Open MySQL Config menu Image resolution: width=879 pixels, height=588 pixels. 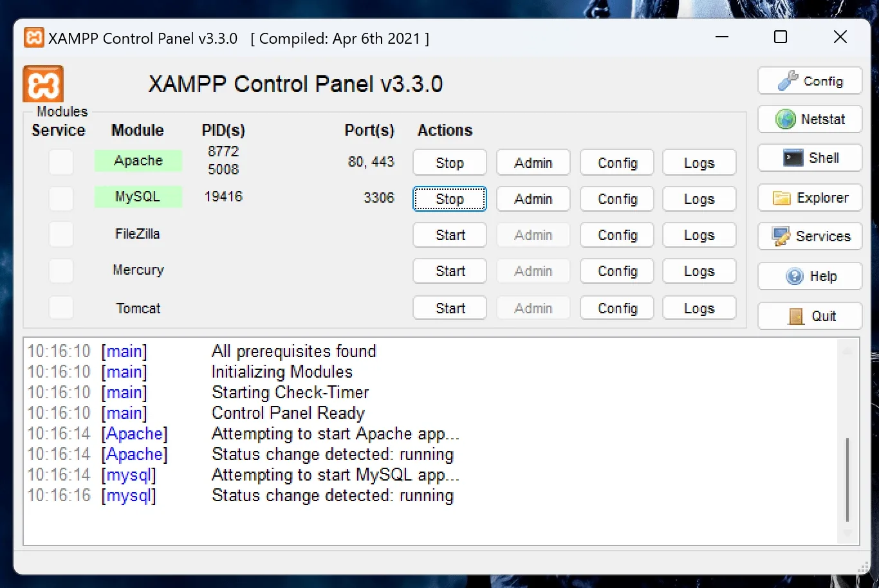617,199
